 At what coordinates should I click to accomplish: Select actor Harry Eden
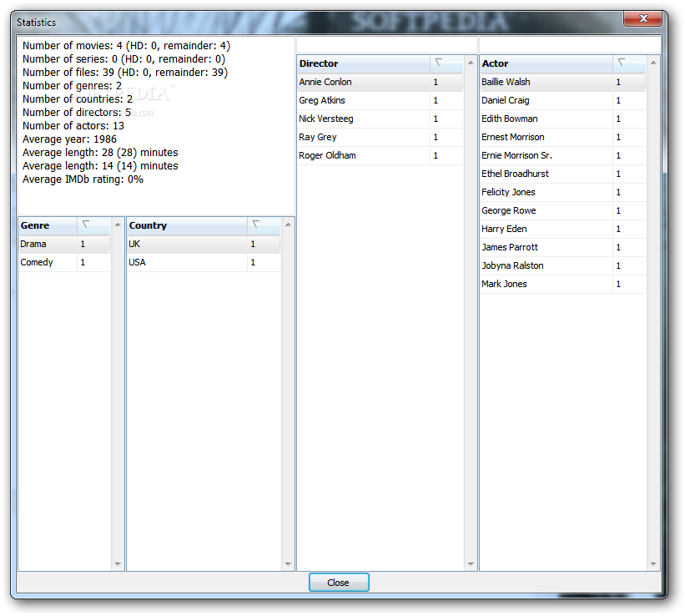pos(562,229)
